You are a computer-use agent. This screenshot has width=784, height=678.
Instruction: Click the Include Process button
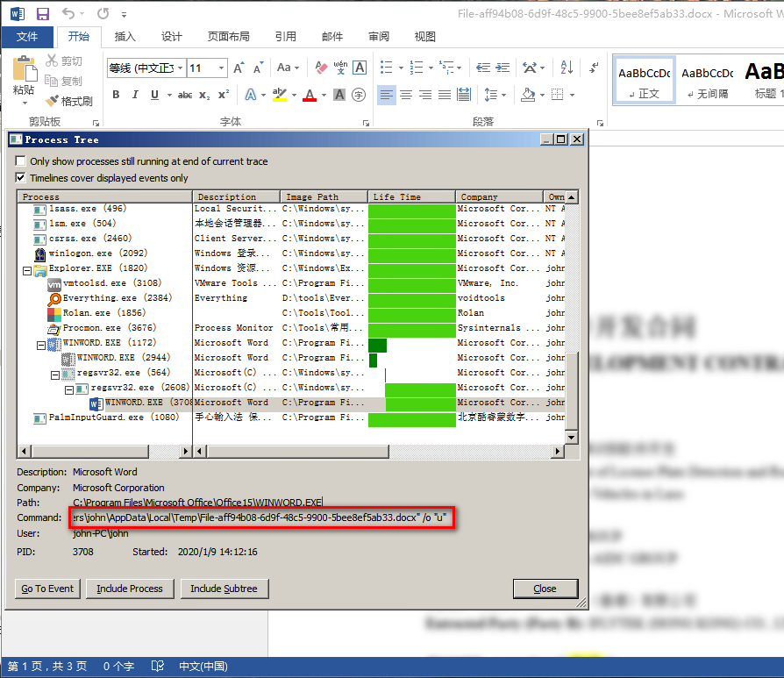tap(130, 589)
